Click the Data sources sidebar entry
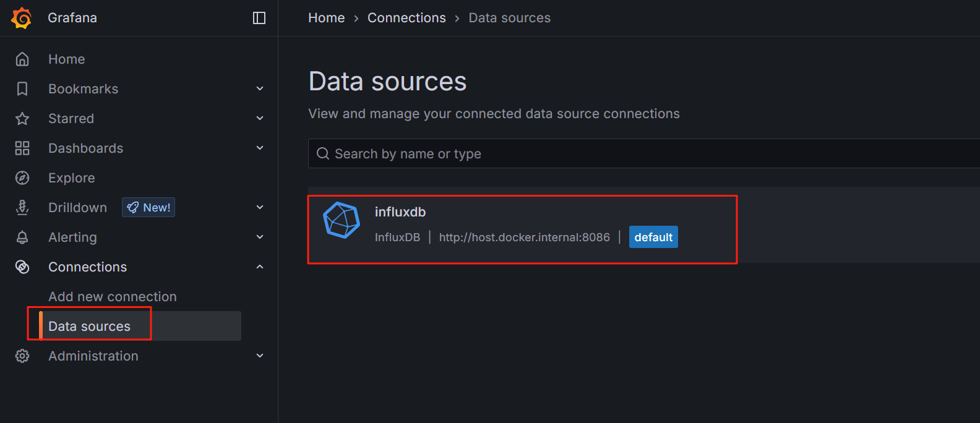 (89, 326)
